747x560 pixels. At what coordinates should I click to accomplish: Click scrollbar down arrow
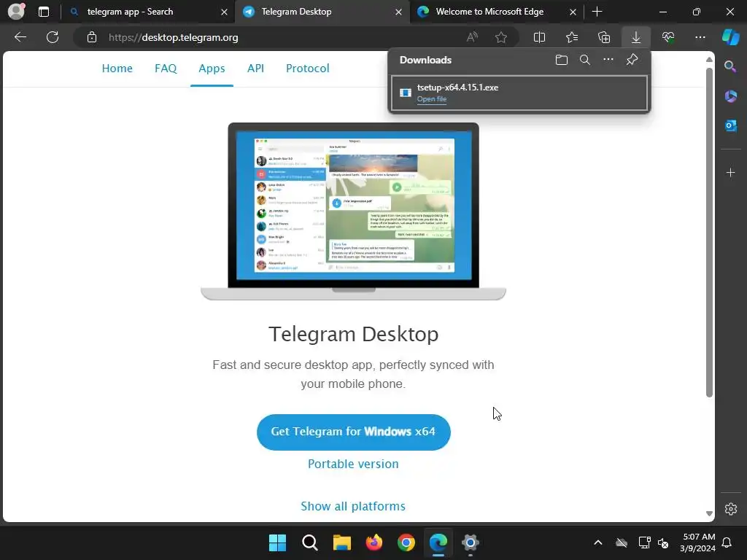click(709, 513)
